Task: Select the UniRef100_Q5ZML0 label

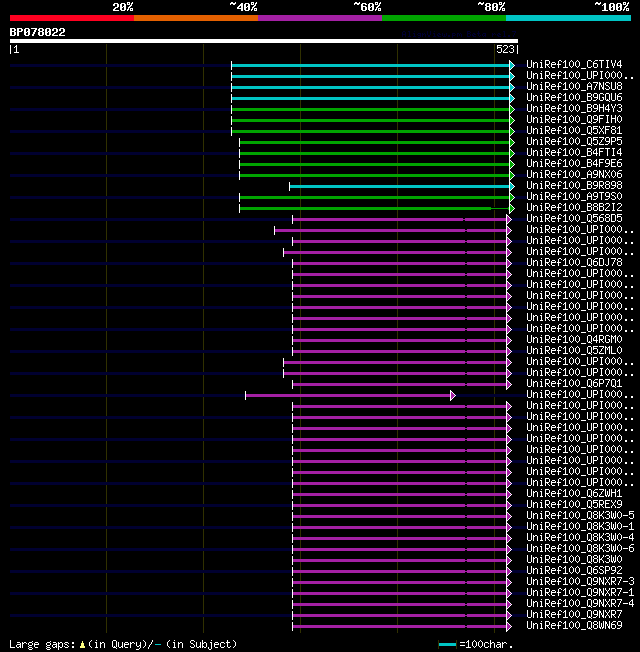Action: click(574, 351)
